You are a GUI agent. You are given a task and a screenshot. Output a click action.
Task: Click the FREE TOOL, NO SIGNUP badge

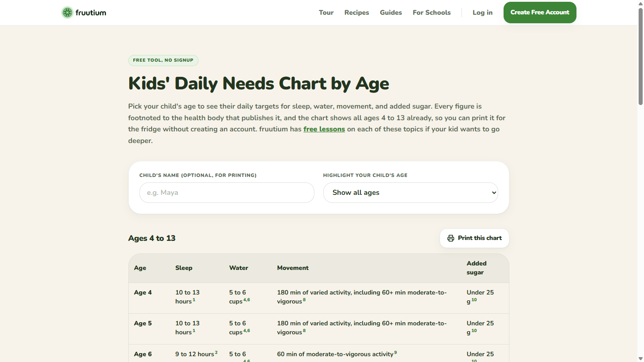click(x=163, y=60)
